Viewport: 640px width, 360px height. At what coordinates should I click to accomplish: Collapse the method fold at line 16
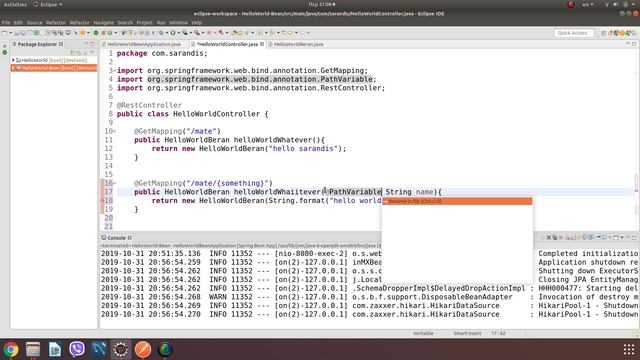115,183
